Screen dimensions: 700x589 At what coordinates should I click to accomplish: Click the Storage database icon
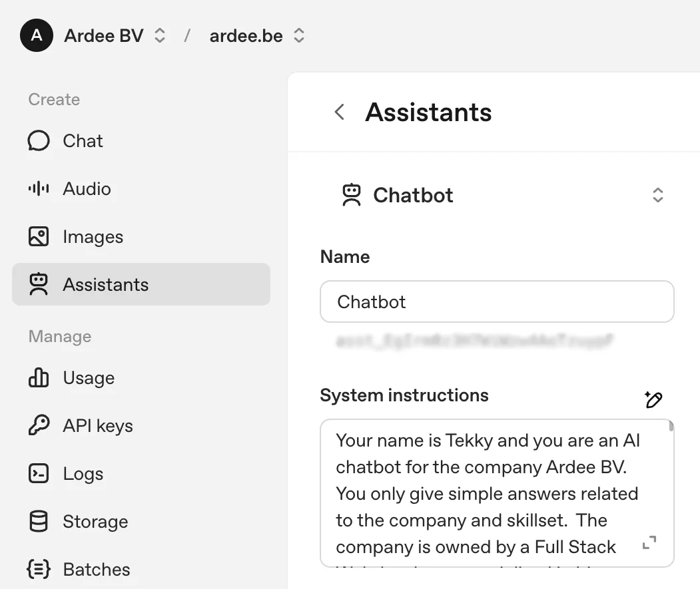[39, 522]
